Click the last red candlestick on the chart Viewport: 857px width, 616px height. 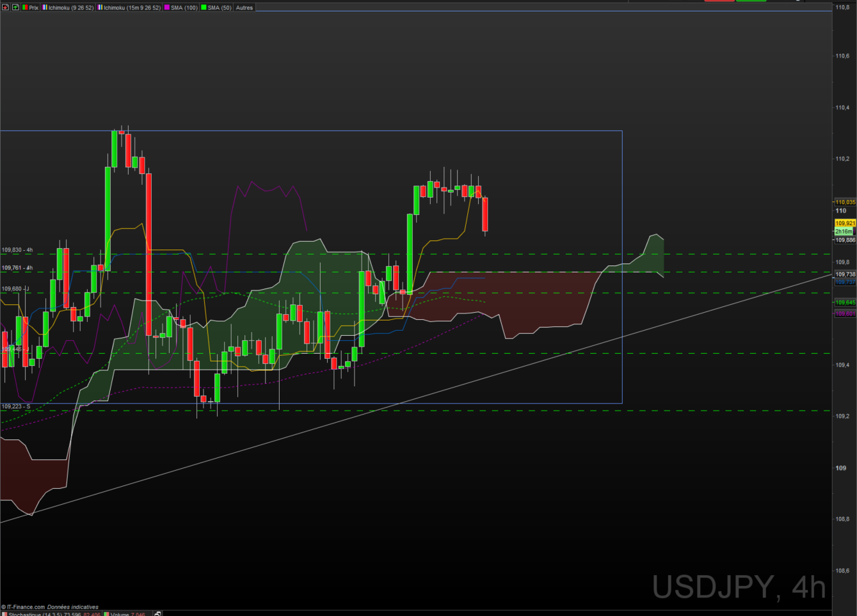485,215
